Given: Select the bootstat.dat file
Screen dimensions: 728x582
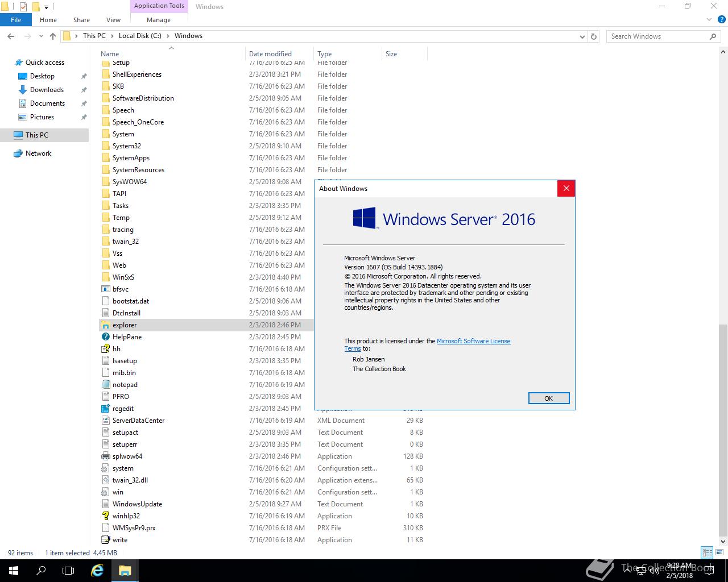Looking at the screenshot, I should click(x=130, y=301).
